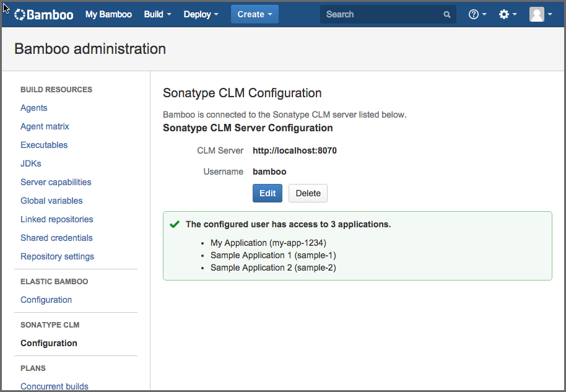Click Sample Application 2 (sample-2) entry

pyautogui.click(x=273, y=268)
